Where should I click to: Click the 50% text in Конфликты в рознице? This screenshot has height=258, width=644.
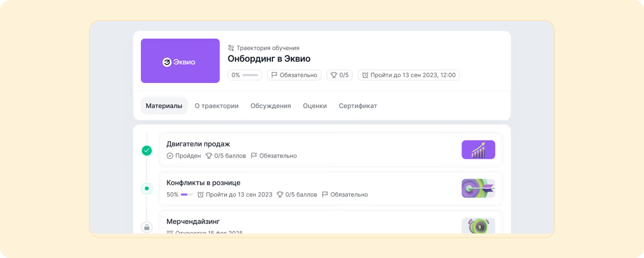172,194
